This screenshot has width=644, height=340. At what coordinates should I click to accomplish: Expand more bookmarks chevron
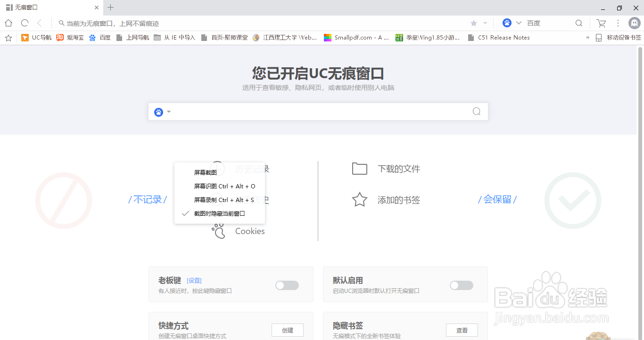click(x=587, y=38)
